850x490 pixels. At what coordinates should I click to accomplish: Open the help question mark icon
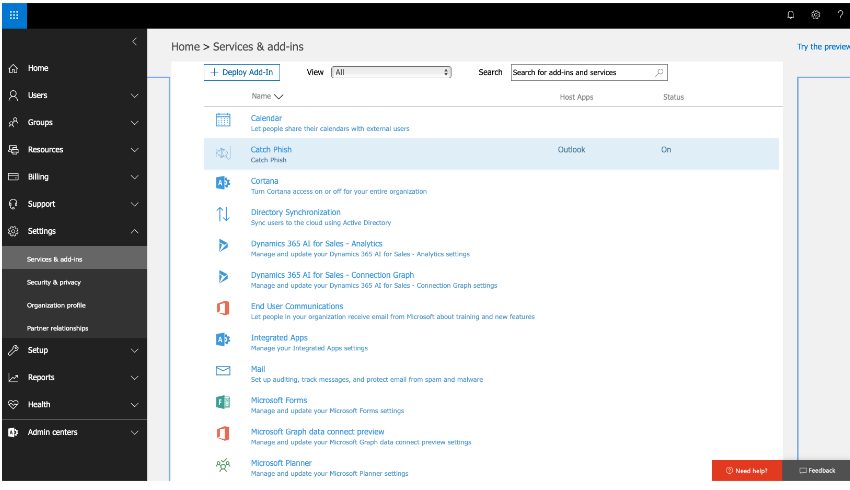840,15
